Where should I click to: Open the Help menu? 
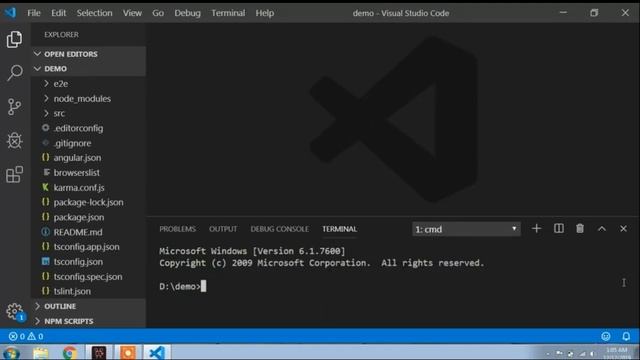pyautogui.click(x=264, y=13)
